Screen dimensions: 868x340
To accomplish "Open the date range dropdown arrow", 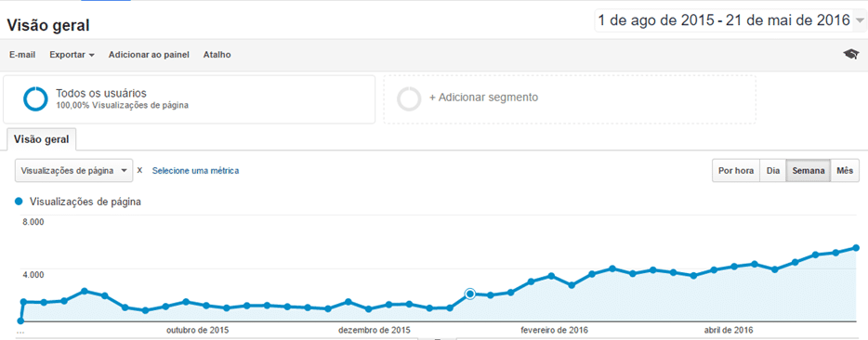I will tap(859, 21).
